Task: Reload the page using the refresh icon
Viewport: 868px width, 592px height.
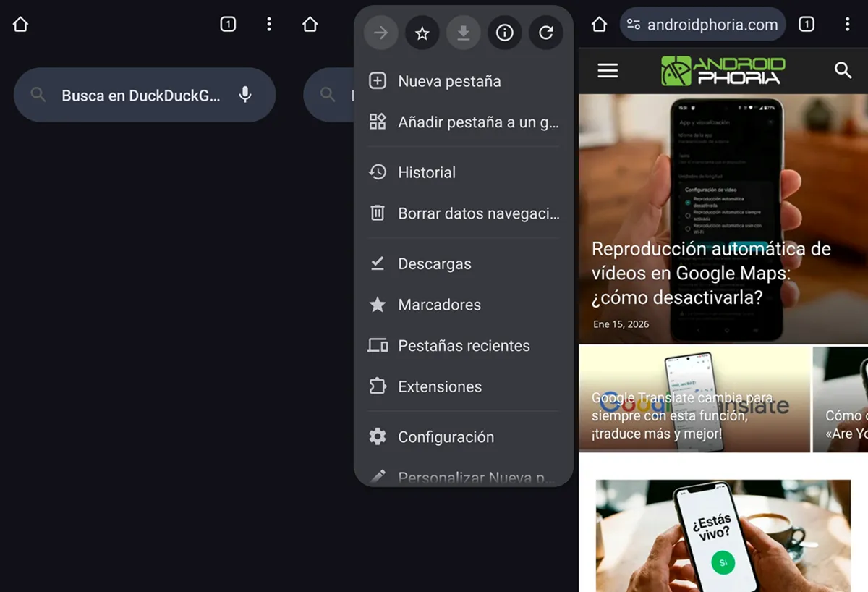Action: pyautogui.click(x=547, y=33)
